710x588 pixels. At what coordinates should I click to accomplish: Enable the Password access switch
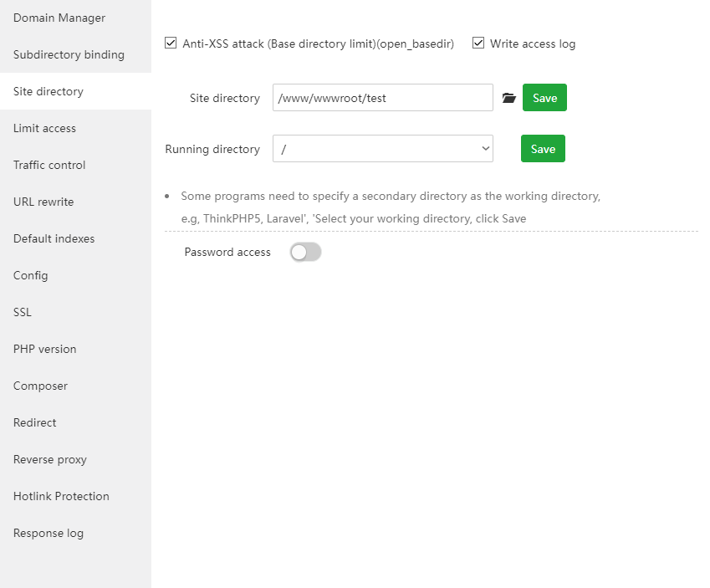click(x=305, y=252)
